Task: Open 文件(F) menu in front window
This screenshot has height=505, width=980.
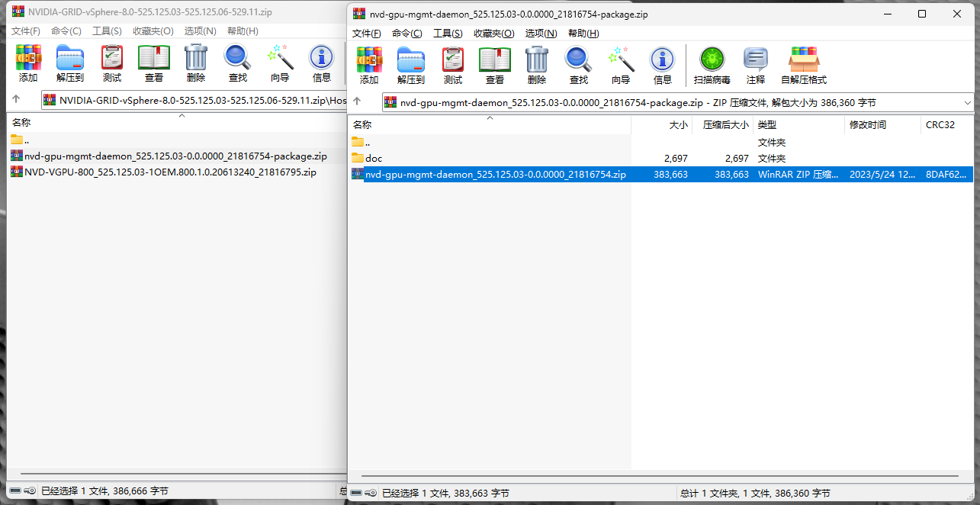Action: click(366, 34)
